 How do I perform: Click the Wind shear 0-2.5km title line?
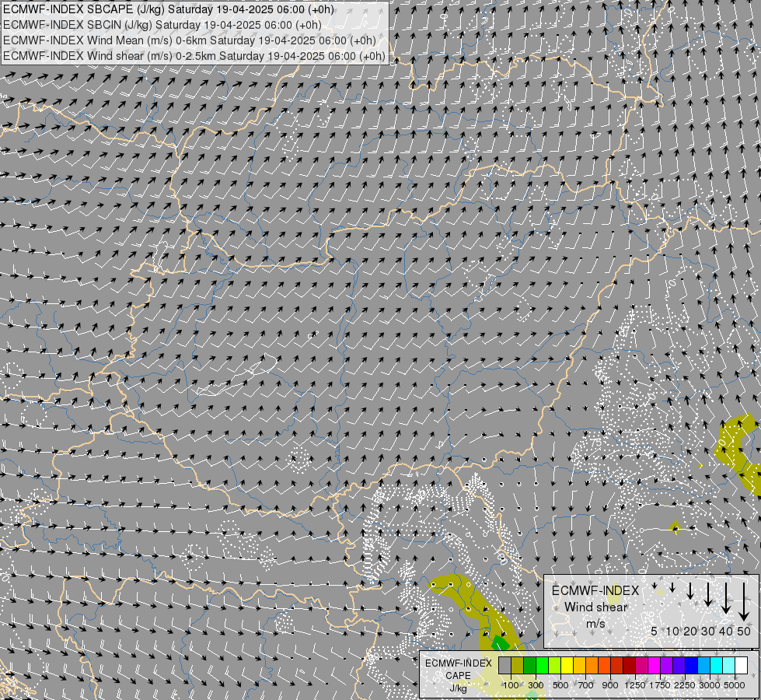pos(194,56)
